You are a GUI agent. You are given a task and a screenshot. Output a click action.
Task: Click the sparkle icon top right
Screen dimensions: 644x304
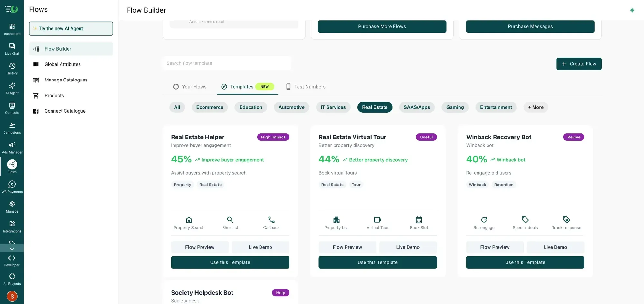[x=632, y=10]
